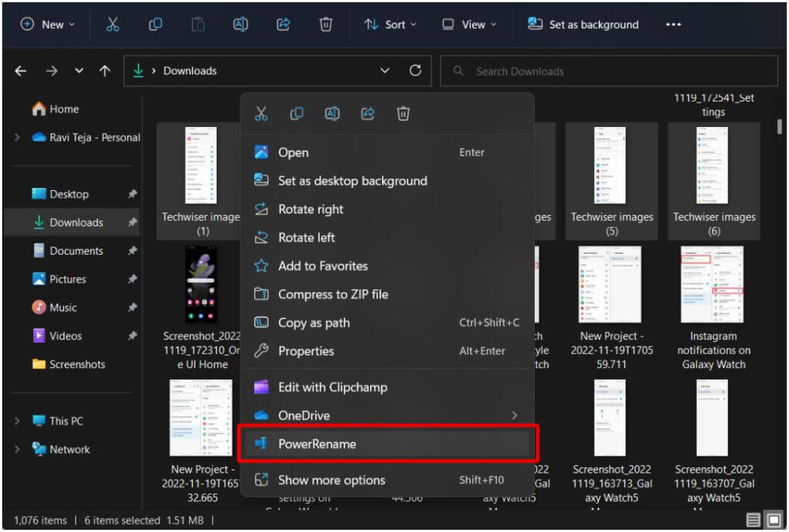Select the Cut icon in the context menu

(261, 113)
